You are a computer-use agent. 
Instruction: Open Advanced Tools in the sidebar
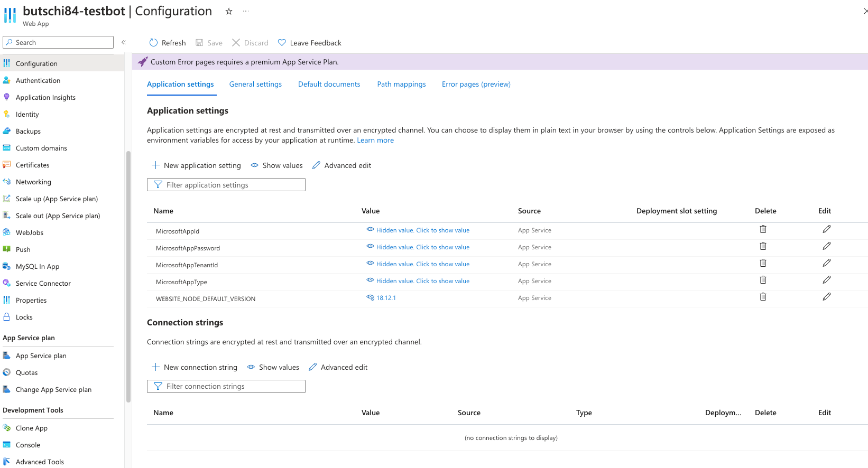tap(40, 462)
